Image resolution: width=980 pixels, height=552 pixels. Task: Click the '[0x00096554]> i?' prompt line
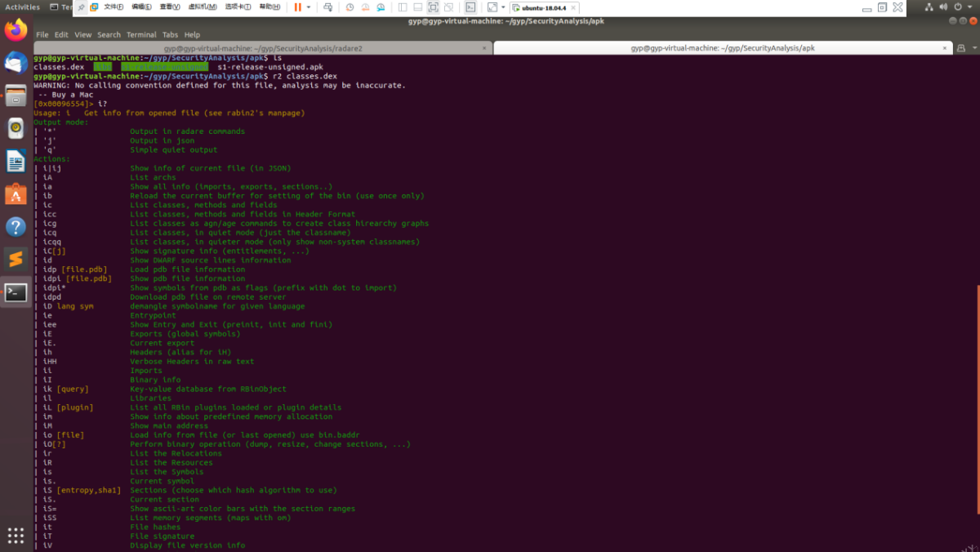tap(70, 104)
